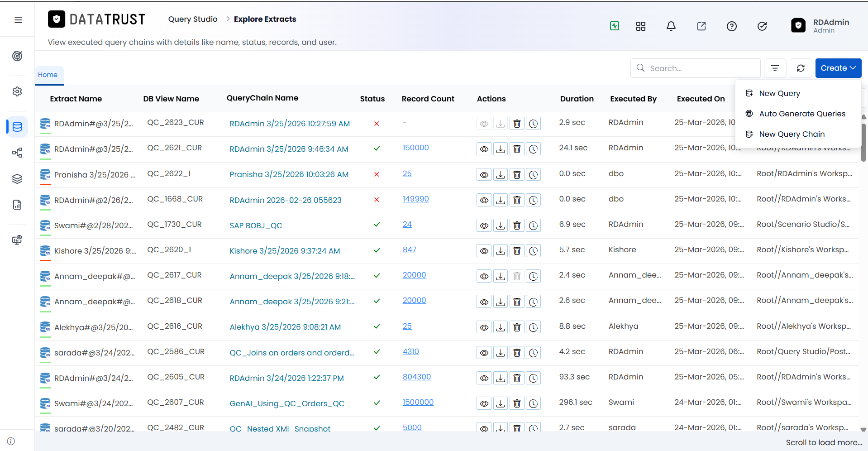Sort by Extract Name column header

76,99
